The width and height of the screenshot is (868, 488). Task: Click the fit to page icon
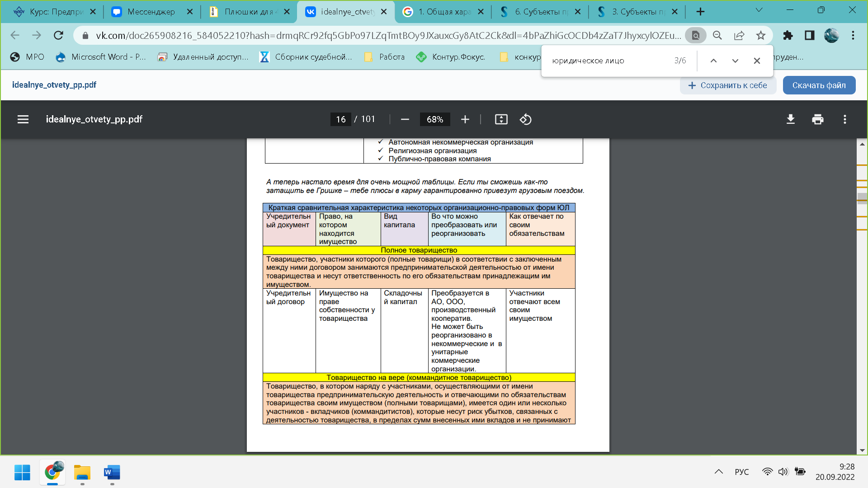tap(501, 119)
